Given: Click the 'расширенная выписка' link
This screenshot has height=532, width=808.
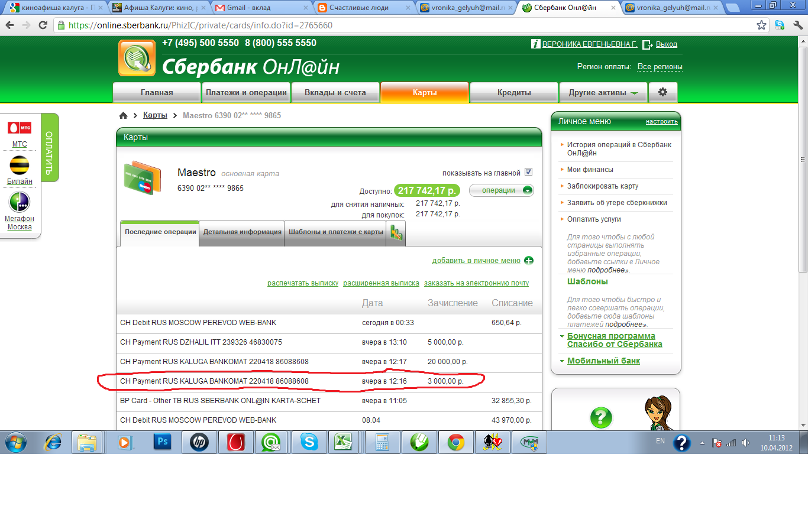Looking at the screenshot, I should pos(381,283).
